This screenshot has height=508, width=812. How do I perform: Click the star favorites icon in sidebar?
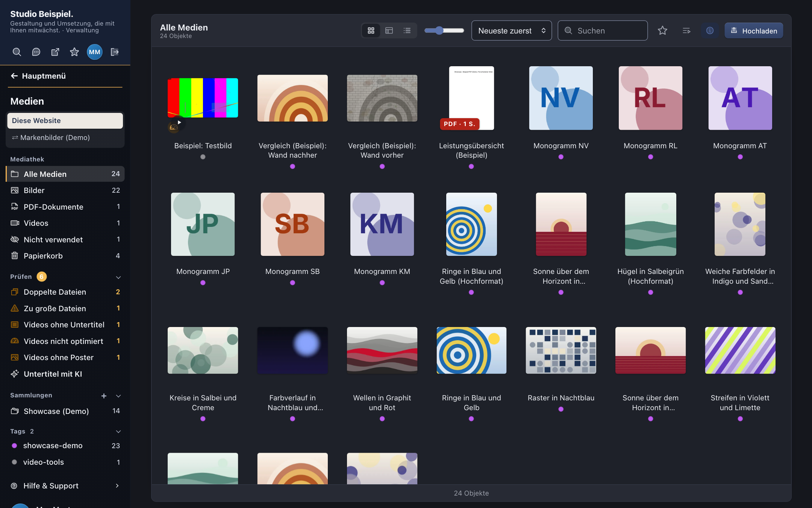tap(74, 52)
